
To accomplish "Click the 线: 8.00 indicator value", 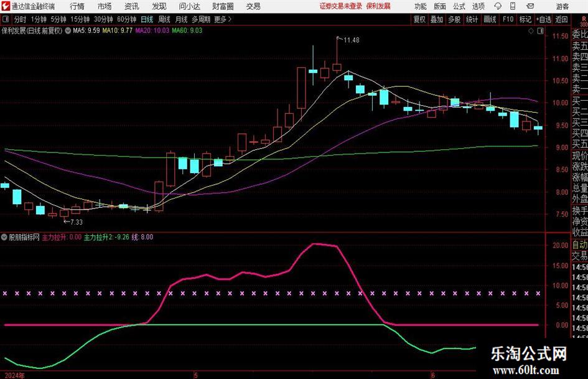I will [x=142, y=237].
